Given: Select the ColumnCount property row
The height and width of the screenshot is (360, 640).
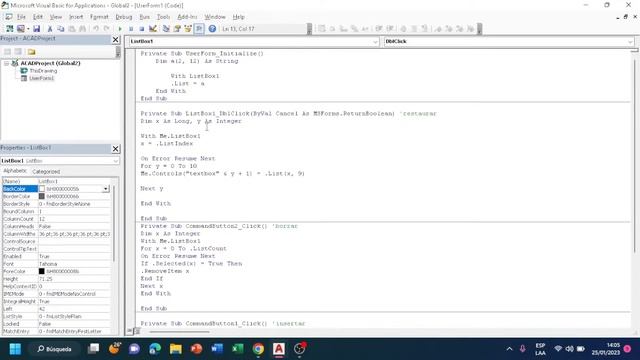Looking at the screenshot, I should coord(56,219).
